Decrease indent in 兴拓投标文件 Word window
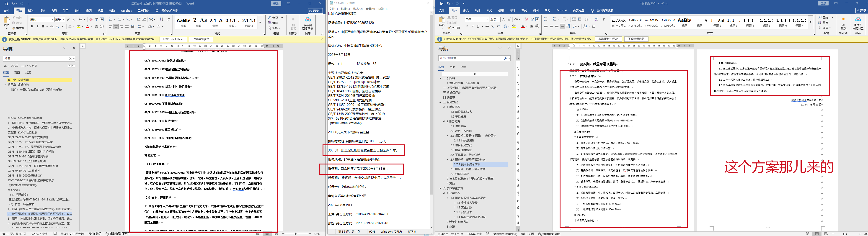This screenshot has width=868, height=236. tap(574, 19)
